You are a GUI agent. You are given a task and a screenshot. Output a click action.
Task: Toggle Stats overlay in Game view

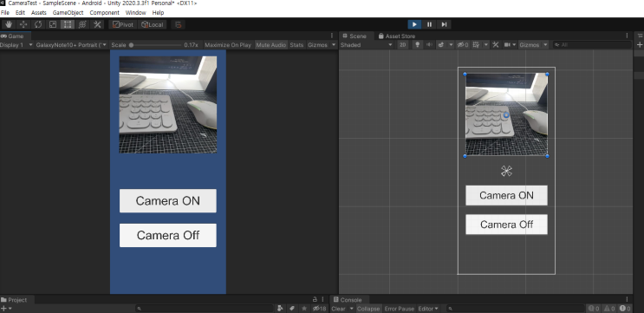(296, 45)
